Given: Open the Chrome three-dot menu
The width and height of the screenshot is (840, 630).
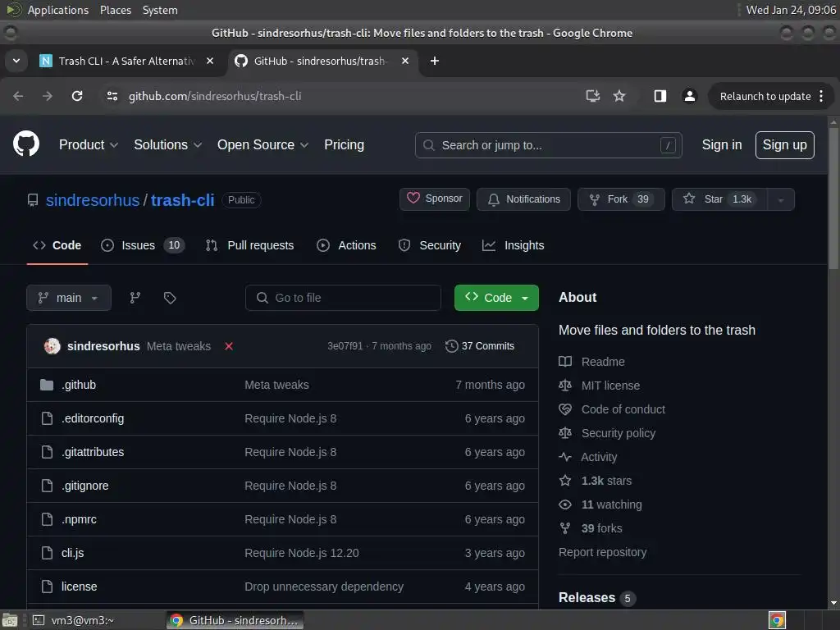Looking at the screenshot, I should point(820,96).
